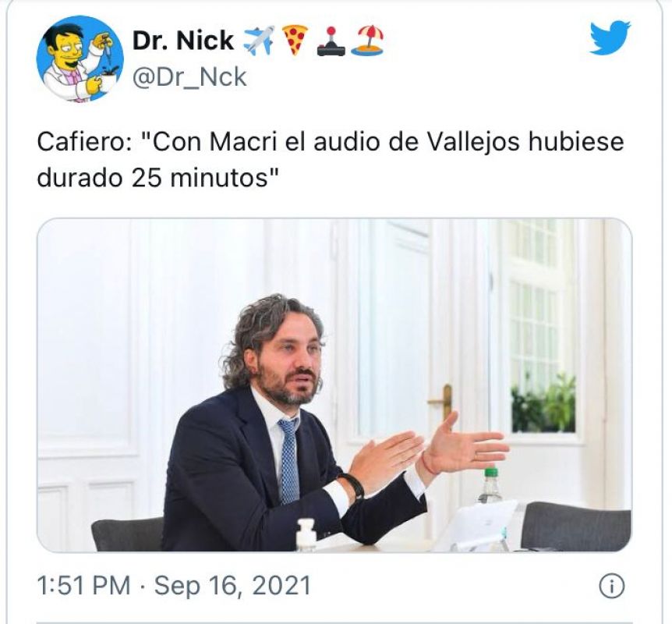Click the airplane emoji beside Dr. Nick
The width and height of the screenshot is (672, 624).
[260, 41]
